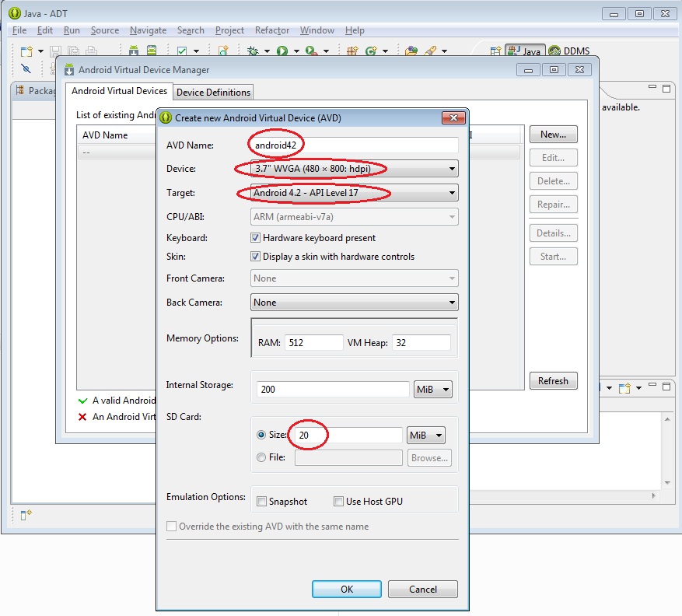Viewport: 682px width, 616px height.
Task: Click the Debug bug icon
Action: [253, 51]
